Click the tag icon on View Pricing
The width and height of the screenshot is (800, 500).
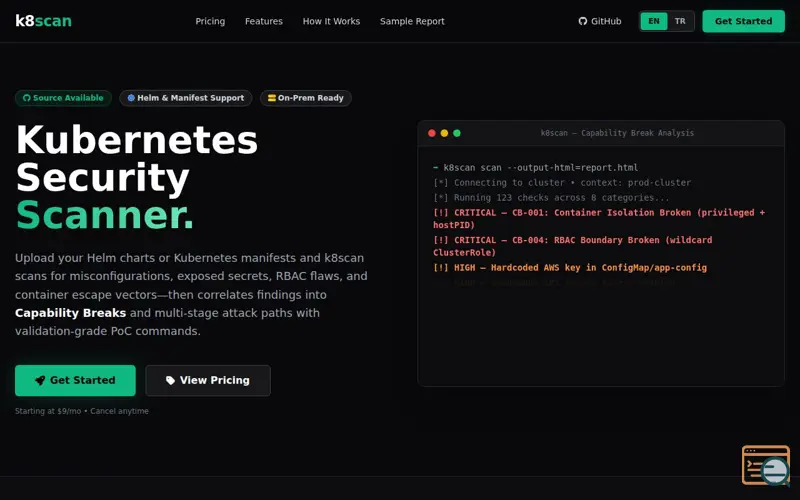tap(170, 381)
